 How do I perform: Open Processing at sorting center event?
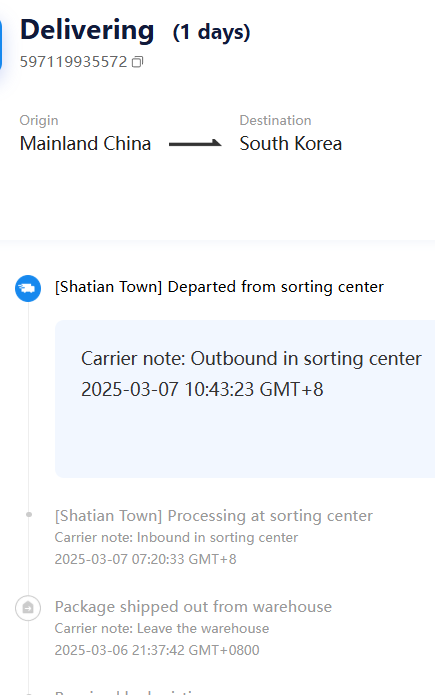pyautogui.click(x=214, y=516)
